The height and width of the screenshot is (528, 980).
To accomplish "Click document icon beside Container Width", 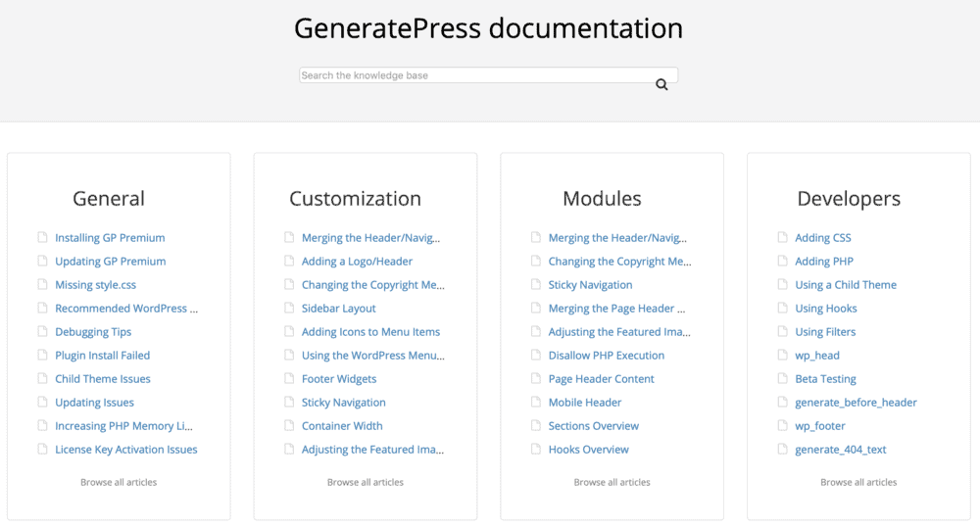I will (x=289, y=425).
